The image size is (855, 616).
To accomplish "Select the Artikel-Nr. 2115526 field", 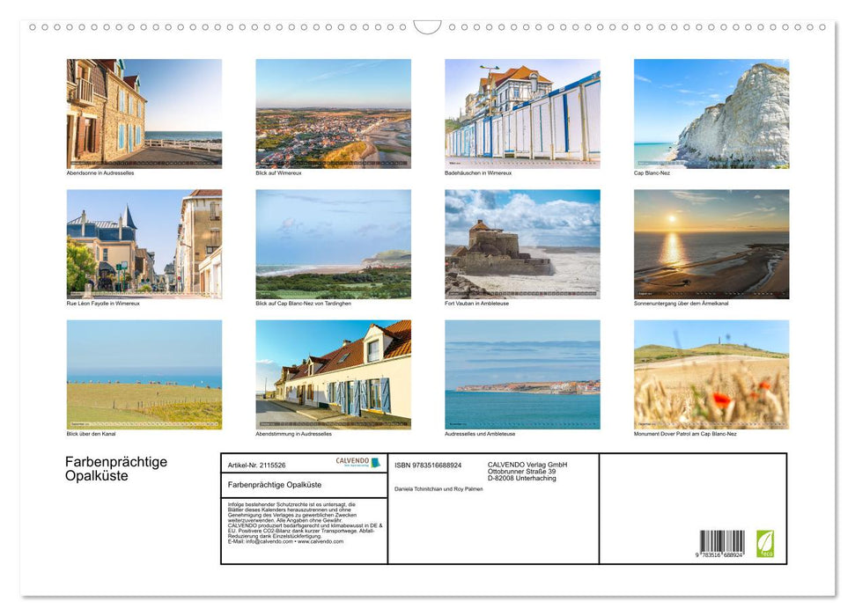I will tap(256, 464).
